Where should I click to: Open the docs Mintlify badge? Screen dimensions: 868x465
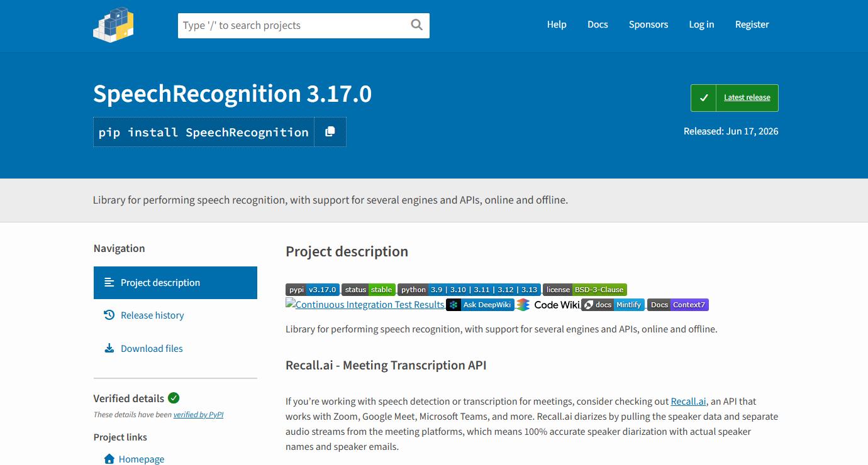tap(613, 305)
